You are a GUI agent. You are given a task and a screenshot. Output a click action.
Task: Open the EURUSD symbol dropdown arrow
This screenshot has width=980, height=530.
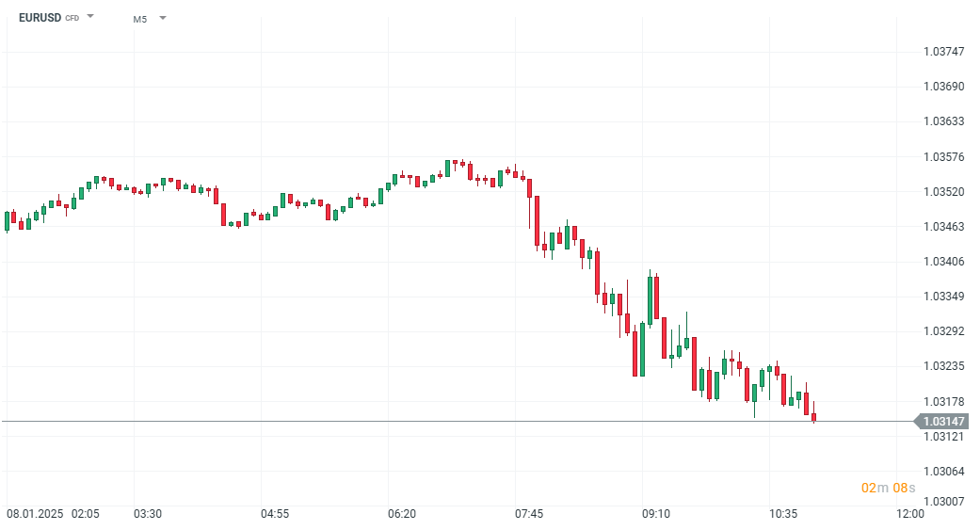point(90,16)
